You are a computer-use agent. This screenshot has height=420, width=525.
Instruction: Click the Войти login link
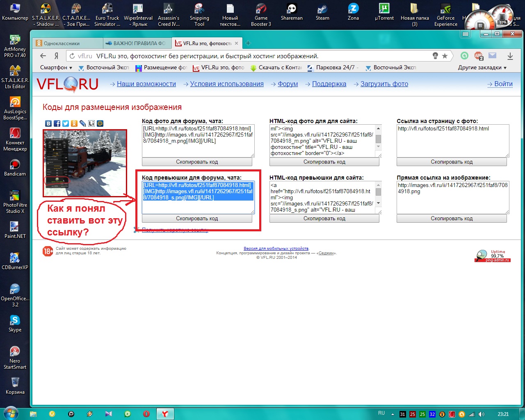coord(503,84)
